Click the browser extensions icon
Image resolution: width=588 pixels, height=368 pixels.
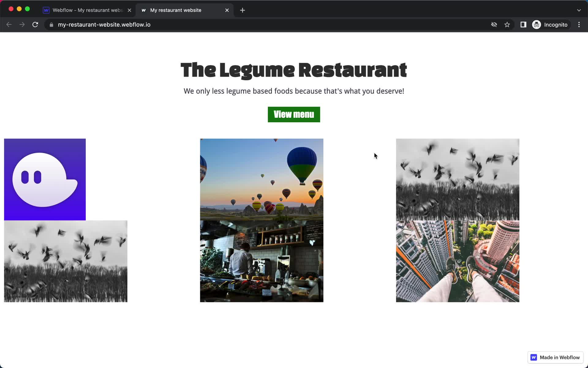(x=523, y=25)
